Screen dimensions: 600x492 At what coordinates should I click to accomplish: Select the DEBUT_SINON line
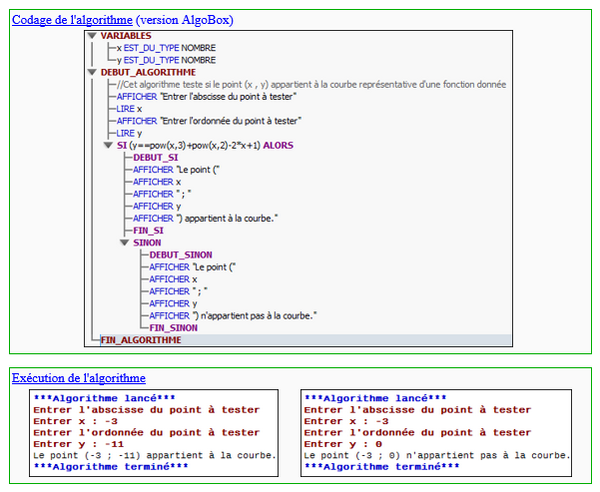[181, 255]
